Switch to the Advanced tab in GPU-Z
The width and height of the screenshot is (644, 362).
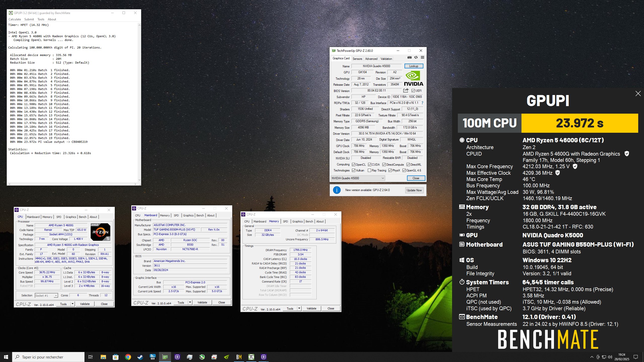(x=371, y=59)
